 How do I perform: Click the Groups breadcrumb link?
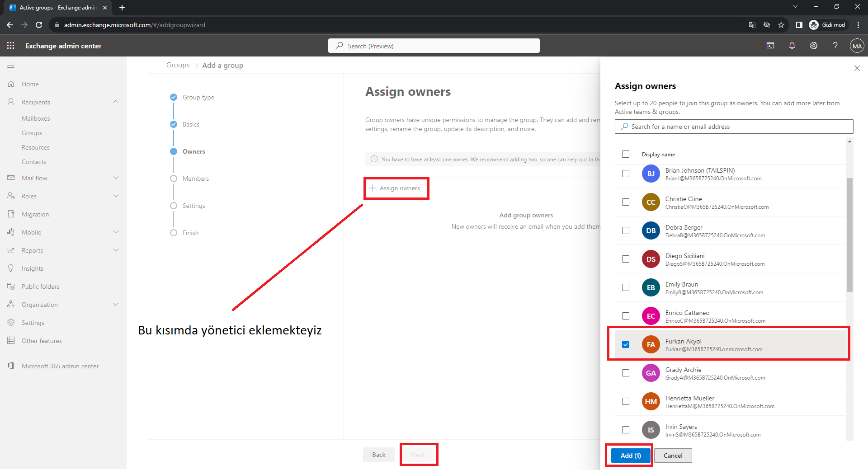(x=178, y=65)
